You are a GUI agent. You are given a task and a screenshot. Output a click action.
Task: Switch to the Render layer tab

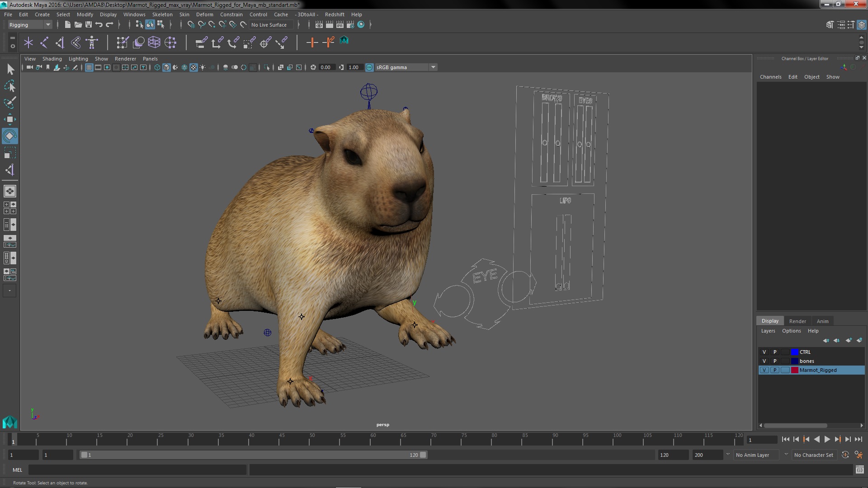coord(797,321)
